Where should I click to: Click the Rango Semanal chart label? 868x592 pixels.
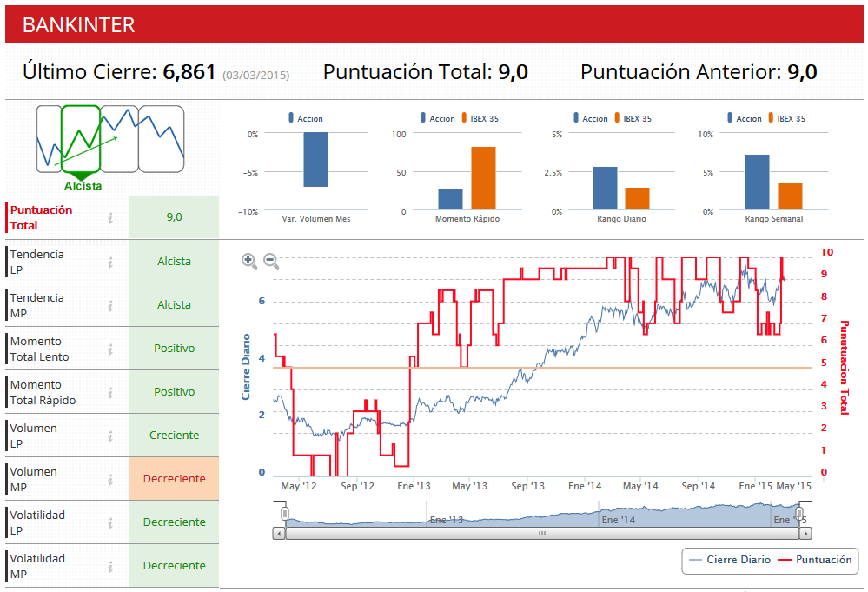[x=774, y=219]
